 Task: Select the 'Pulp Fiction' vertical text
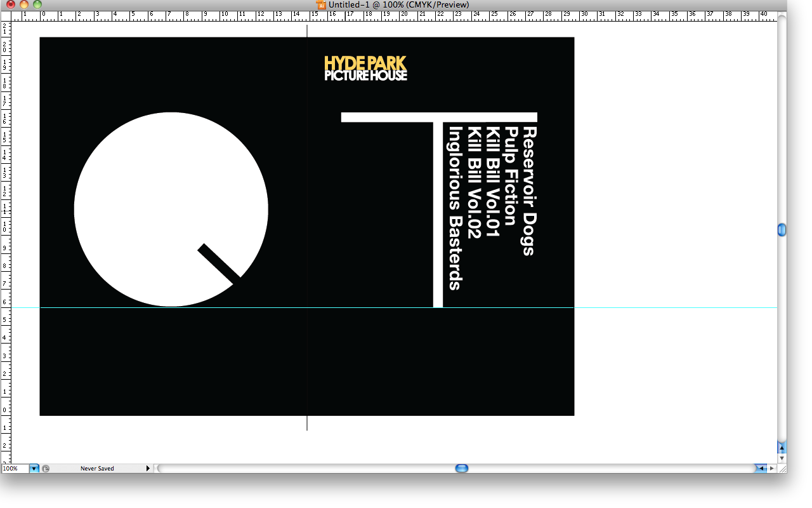(x=511, y=176)
